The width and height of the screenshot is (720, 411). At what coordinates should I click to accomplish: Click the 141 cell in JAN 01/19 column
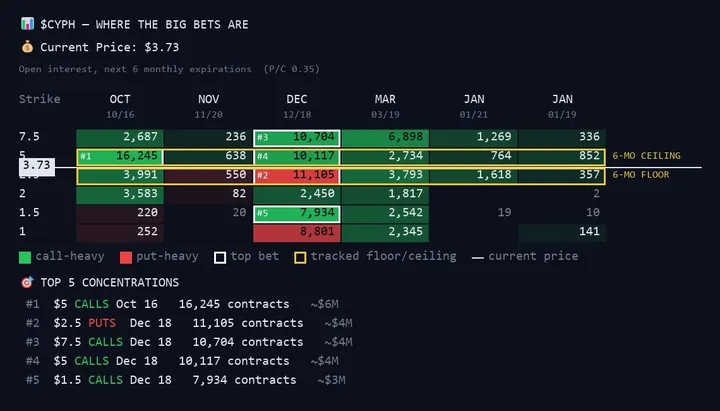click(562, 233)
